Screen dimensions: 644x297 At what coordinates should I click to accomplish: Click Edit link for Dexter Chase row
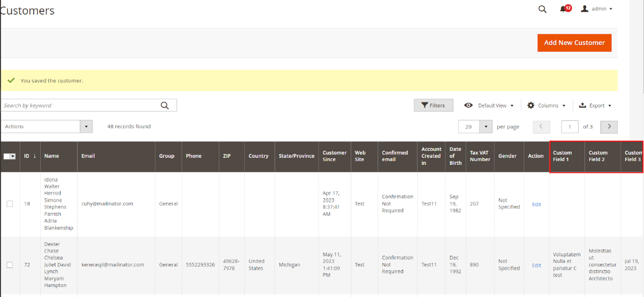[536, 265]
